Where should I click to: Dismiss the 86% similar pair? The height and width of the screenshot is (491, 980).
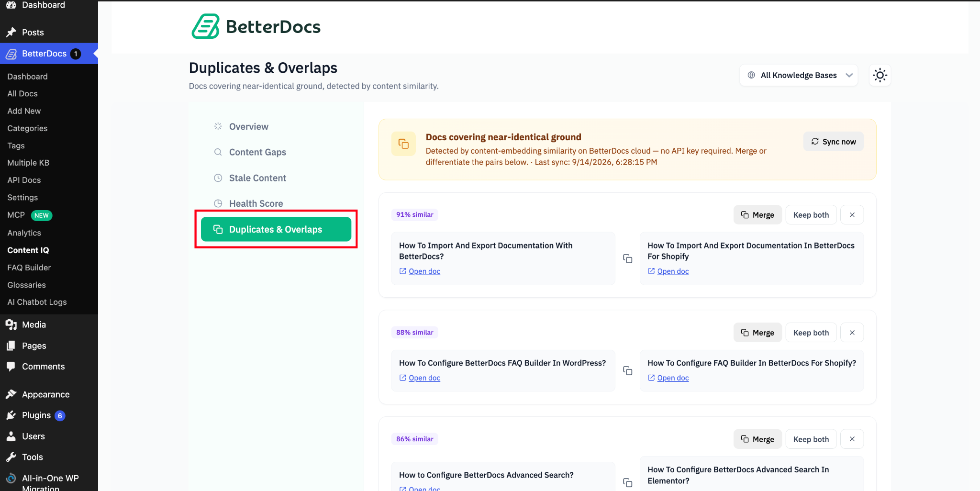pos(852,439)
